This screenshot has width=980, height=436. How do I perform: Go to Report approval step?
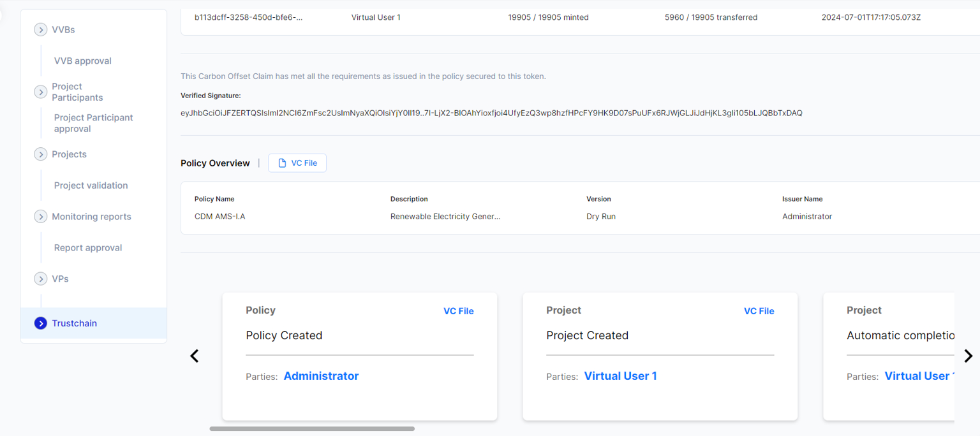coord(88,248)
